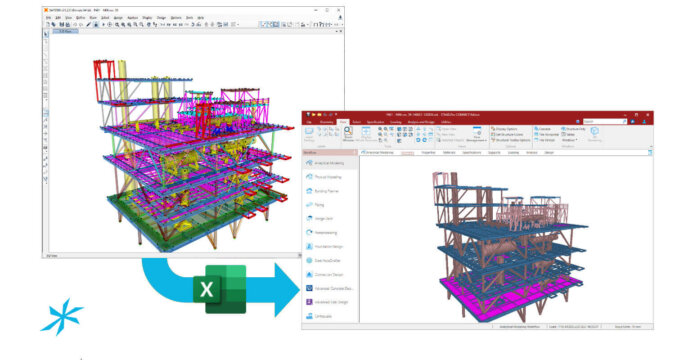Select the Physical Modeling workflow icon
Screen dimensions: 675x360
(x=309, y=177)
